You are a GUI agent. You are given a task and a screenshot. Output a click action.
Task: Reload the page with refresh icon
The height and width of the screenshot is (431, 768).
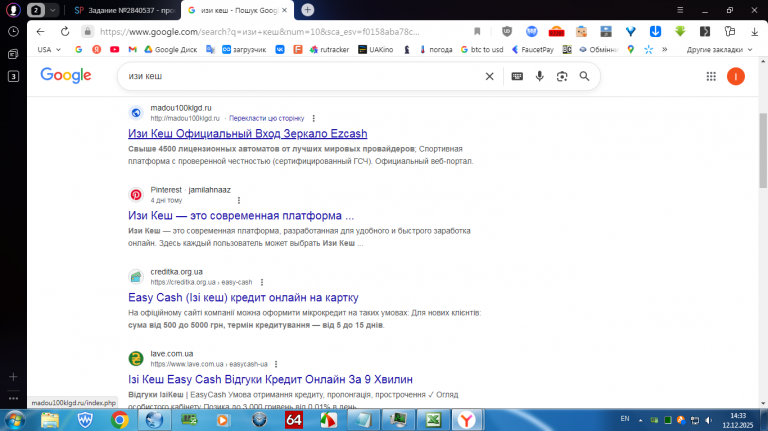tap(65, 31)
